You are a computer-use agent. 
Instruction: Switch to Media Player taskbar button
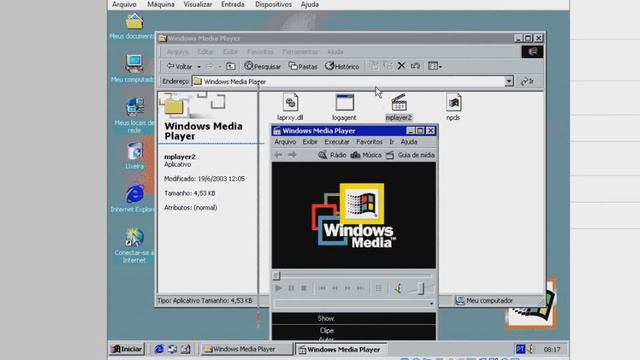click(x=341, y=349)
